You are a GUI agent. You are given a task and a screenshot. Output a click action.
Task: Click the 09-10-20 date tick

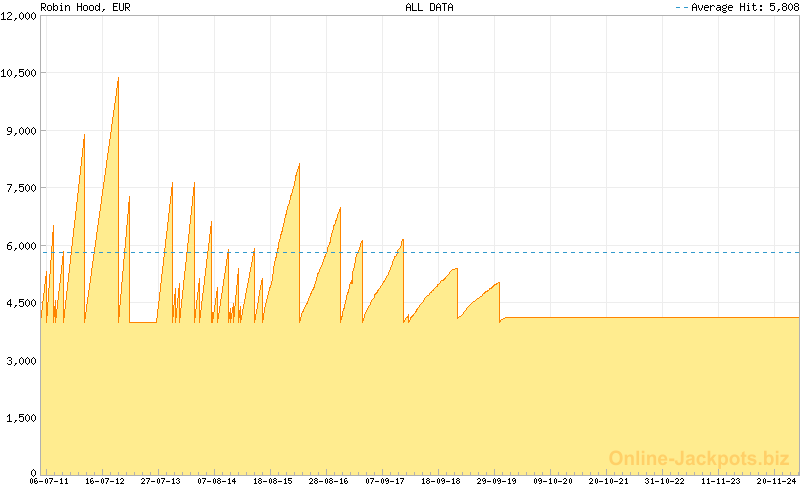click(552, 481)
